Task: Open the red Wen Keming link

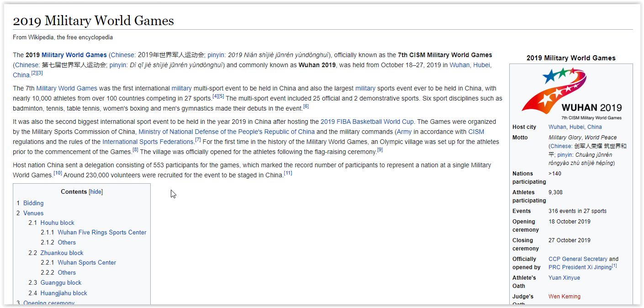Action: (565, 297)
